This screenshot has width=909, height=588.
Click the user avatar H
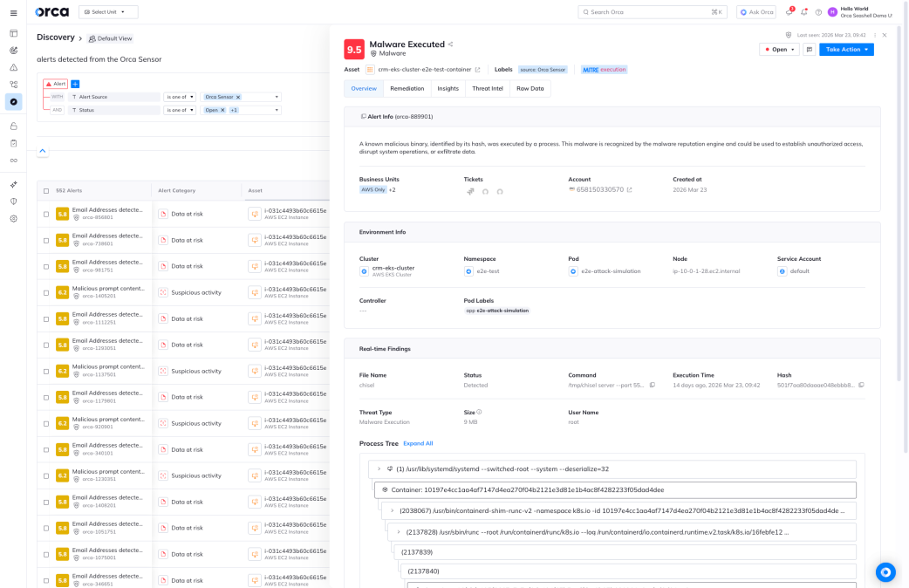[x=832, y=12]
